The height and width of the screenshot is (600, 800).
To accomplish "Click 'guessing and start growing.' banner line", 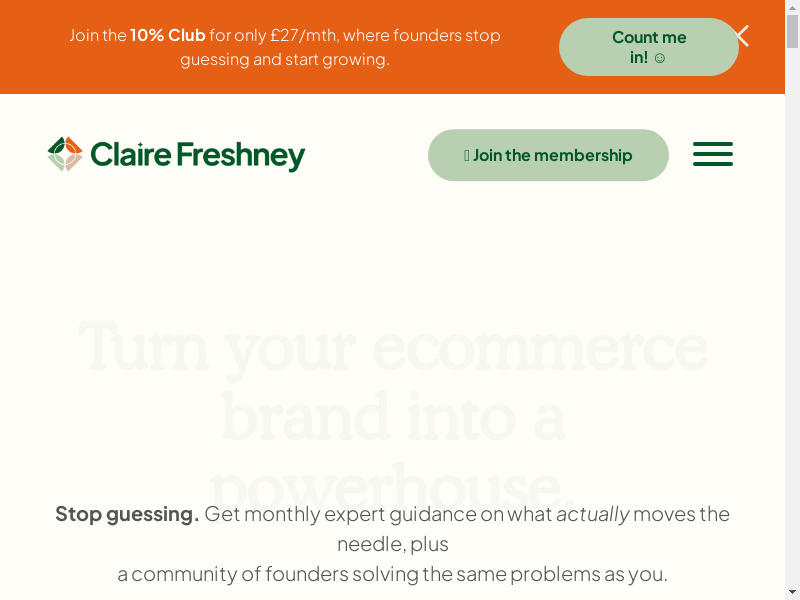I will click(285, 59).
